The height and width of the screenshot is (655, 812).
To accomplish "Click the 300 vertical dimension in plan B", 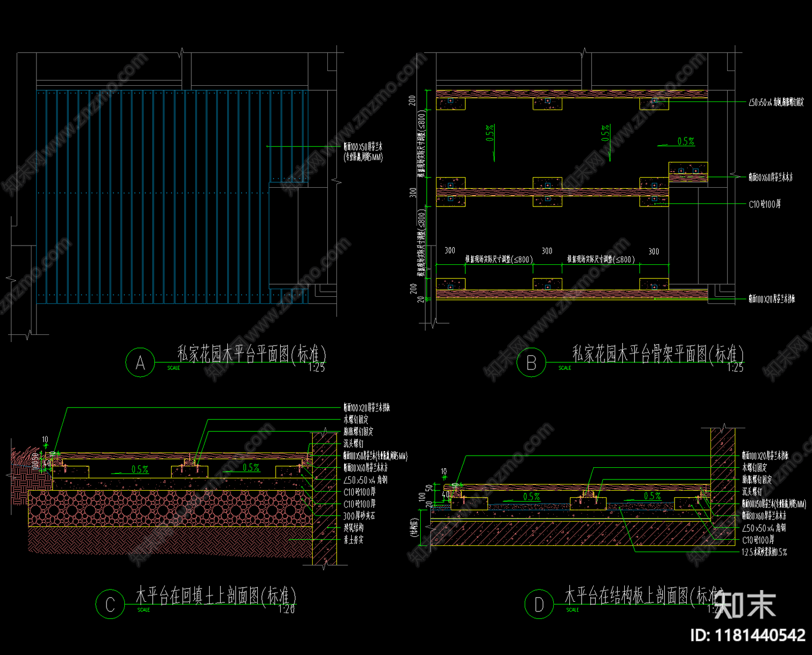I will (x=413, y=192).
